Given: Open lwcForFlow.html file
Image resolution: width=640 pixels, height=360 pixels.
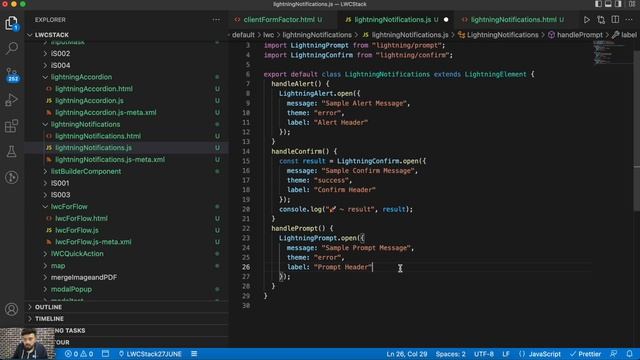Looking at the screenshot, I should [82, 218].
